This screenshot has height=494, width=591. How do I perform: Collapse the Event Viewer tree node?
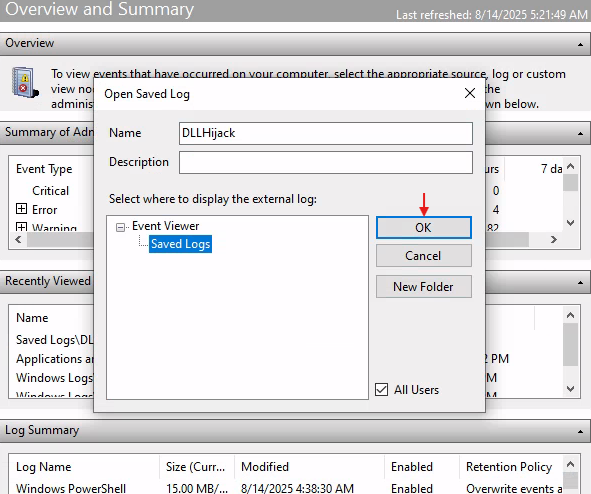tap(120, 227)
